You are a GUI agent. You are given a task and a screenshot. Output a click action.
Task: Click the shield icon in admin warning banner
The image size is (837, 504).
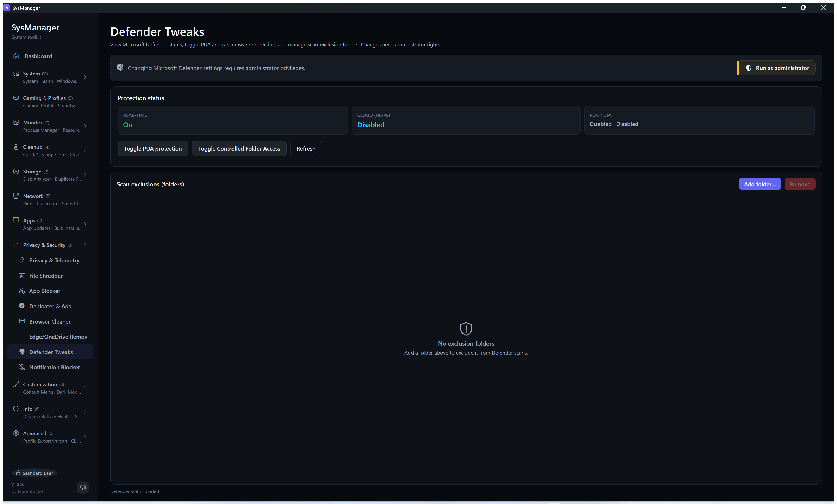[x=120, y=67]
